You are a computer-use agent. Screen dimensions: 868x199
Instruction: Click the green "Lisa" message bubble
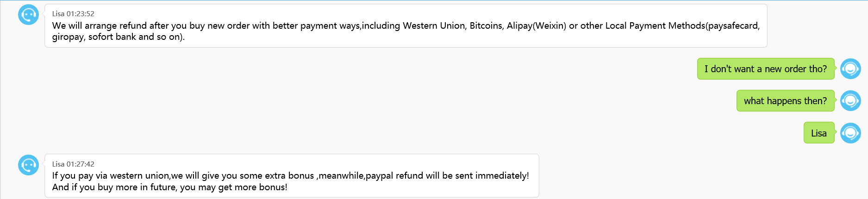pos(818,133)
